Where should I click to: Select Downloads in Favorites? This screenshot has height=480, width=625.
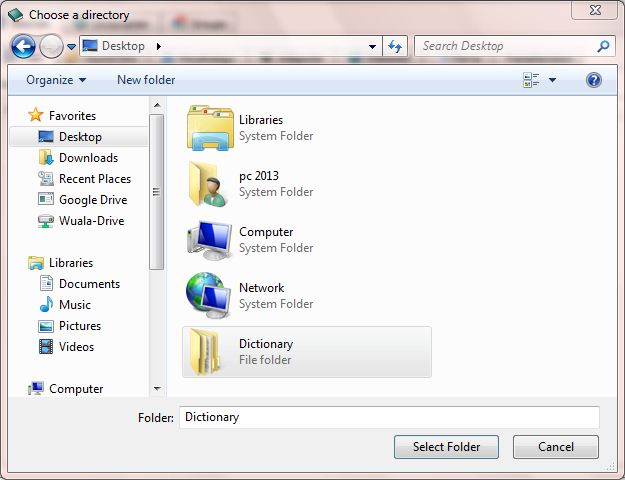(x=88, y=158)
